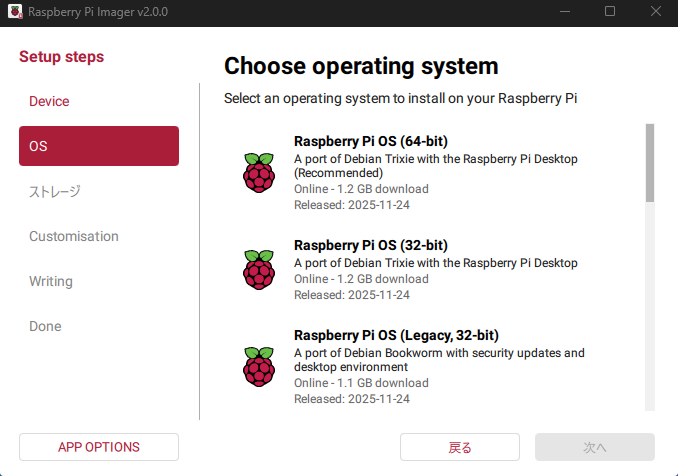Select the OS step in sidebar
This screenshot has height=476, width=678.
pos(99,146)
